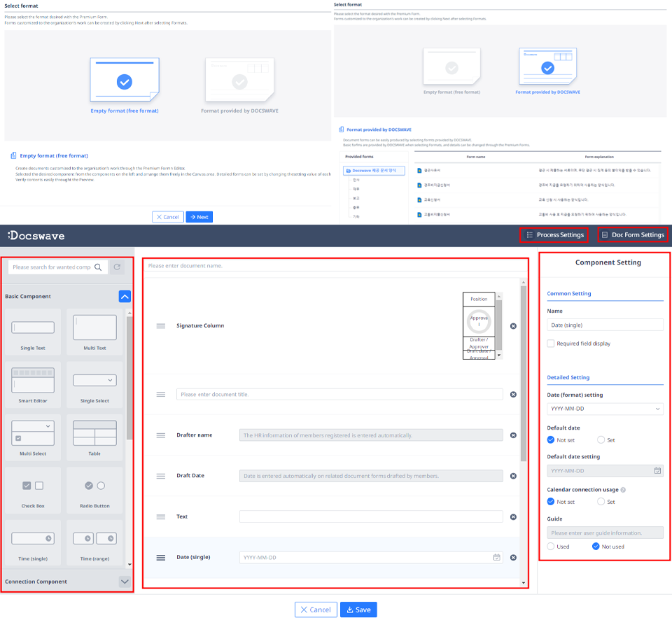
Task: Click the Docswave logo
Action: (x=36, y=235)
